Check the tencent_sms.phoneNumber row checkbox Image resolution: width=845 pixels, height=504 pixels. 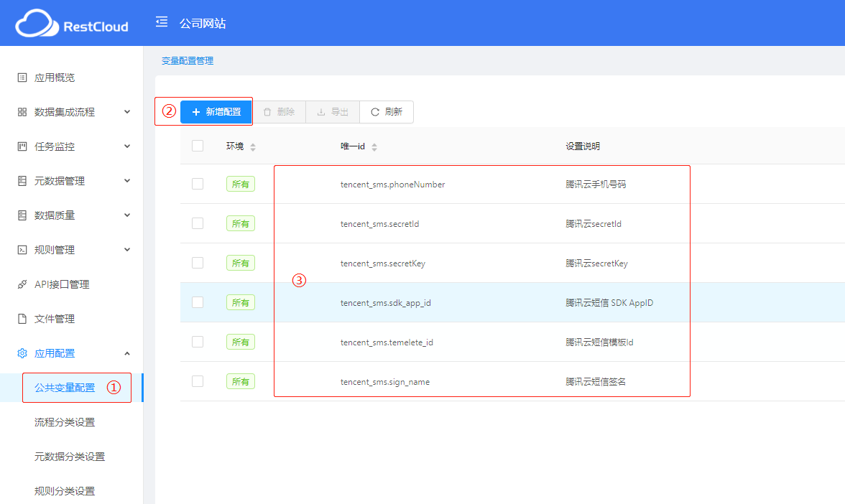coord(198,184)
